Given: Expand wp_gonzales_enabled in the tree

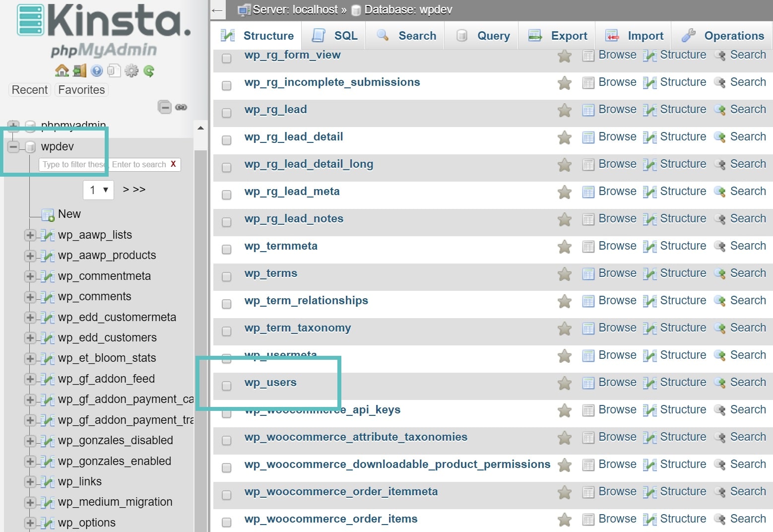Looking at the screenshot, I should click(30, 462).
